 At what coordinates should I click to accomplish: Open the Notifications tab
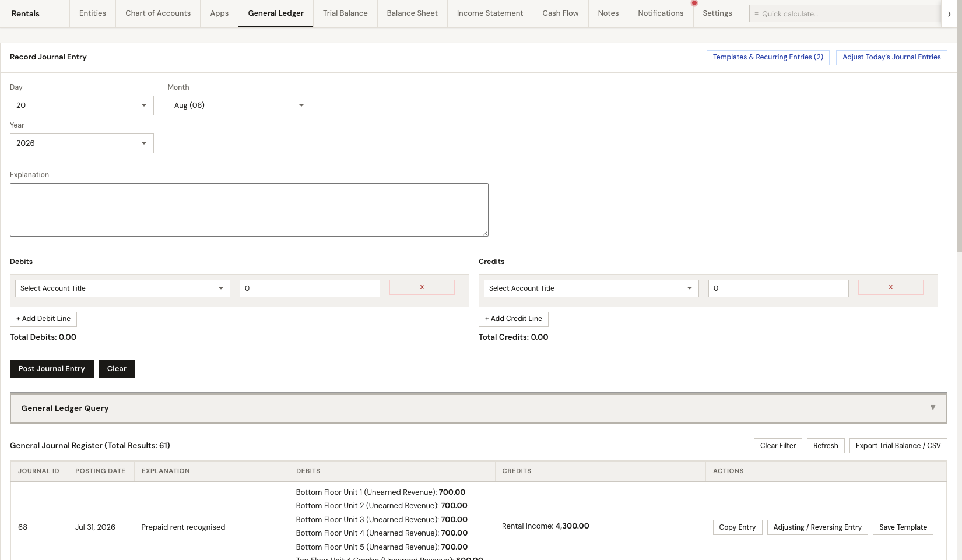click(661, 13)
